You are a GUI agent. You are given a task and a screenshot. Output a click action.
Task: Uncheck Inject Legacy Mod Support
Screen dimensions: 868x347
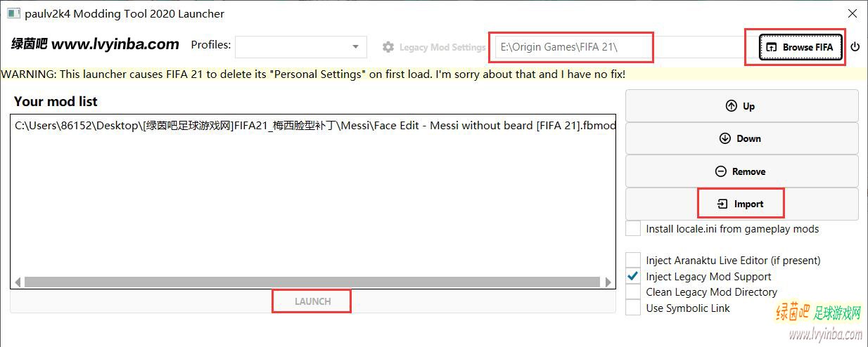point(633,276)
